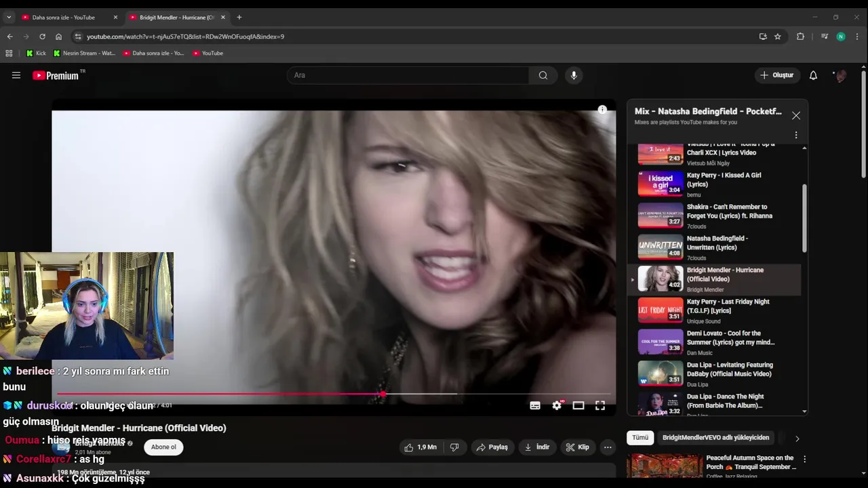
Task: Select the Bridgit Mendler Hurricane browser tab
Action: [x=177, y=18]
